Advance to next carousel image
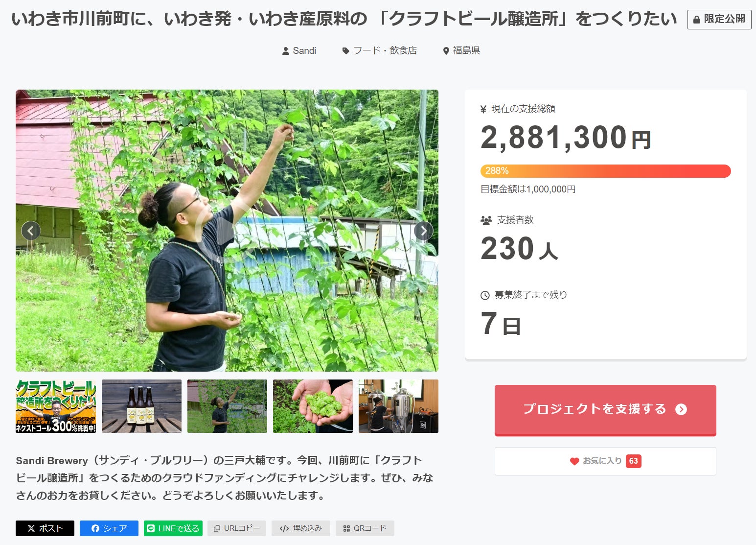756x545 pixels. tap(423, 230)
